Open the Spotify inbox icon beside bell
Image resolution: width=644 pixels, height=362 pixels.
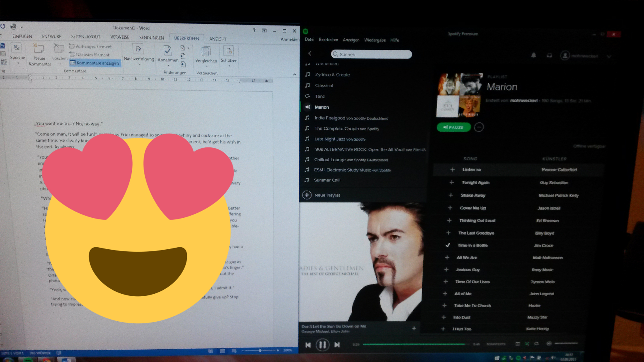pyautogui.click(x=549, y=55)
